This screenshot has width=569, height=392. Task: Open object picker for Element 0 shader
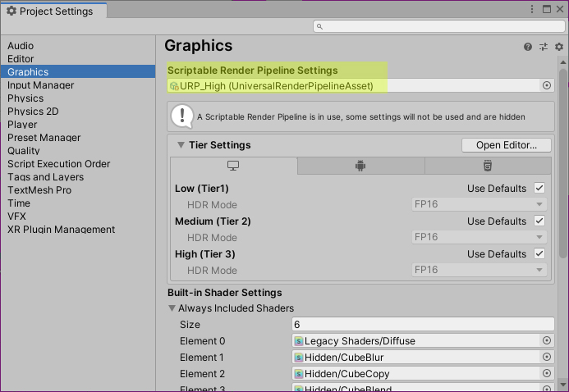pos(547,341)
